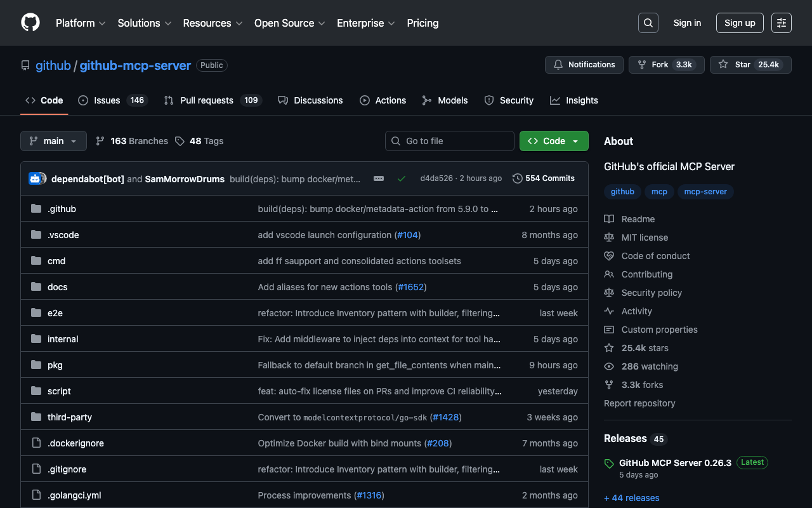Image resolution: width=812 pixels, height=508 pixels.
Task: Click the Star button
Action: click(750, 65)
